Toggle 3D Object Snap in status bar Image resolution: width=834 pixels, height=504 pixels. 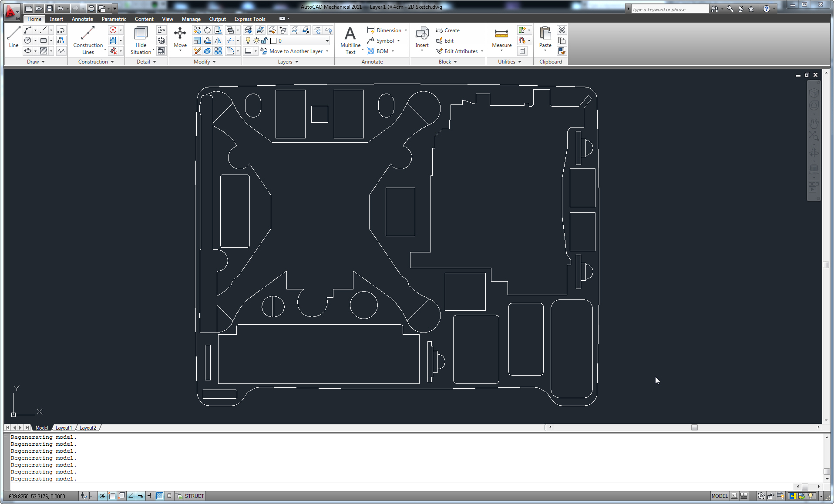[121, 496]
